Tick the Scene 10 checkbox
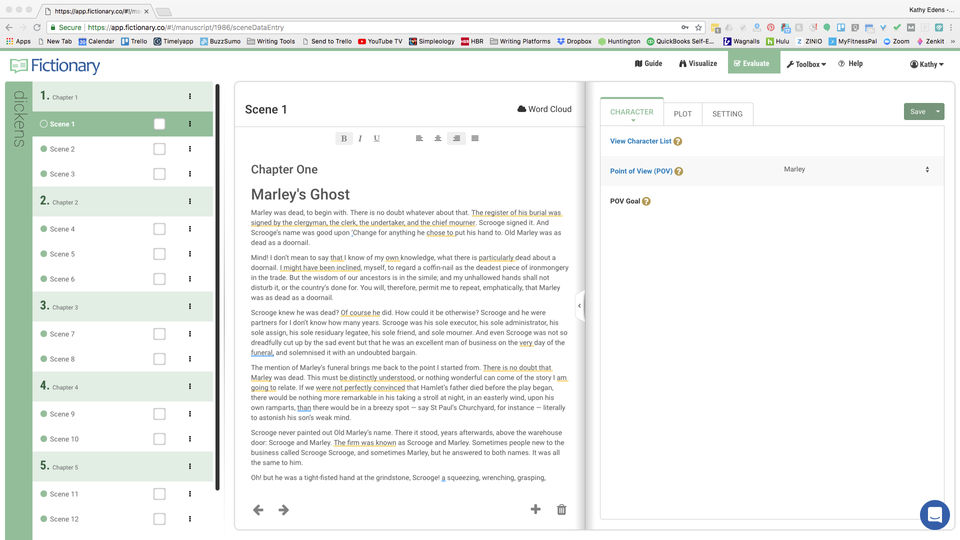960x540 pixels. point(159,439)
